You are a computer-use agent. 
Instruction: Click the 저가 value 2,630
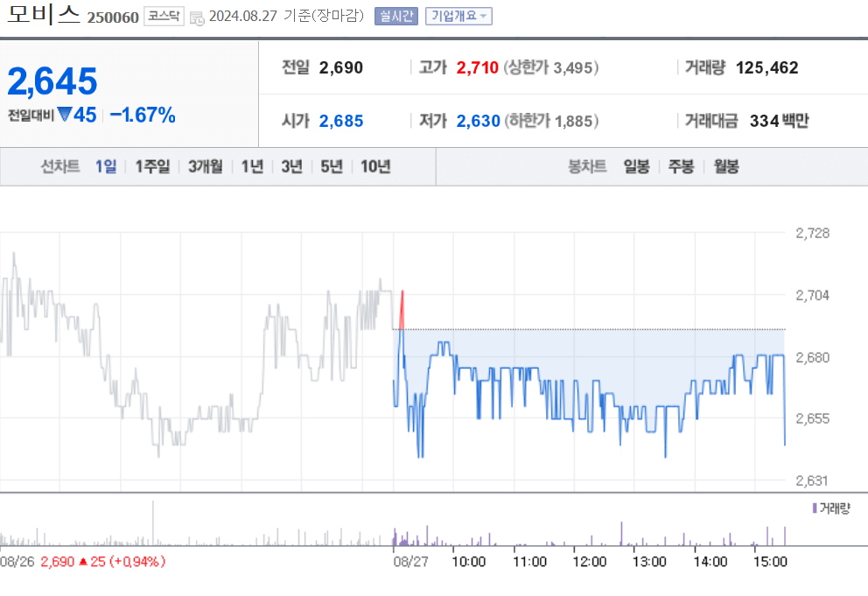(479, 121)
